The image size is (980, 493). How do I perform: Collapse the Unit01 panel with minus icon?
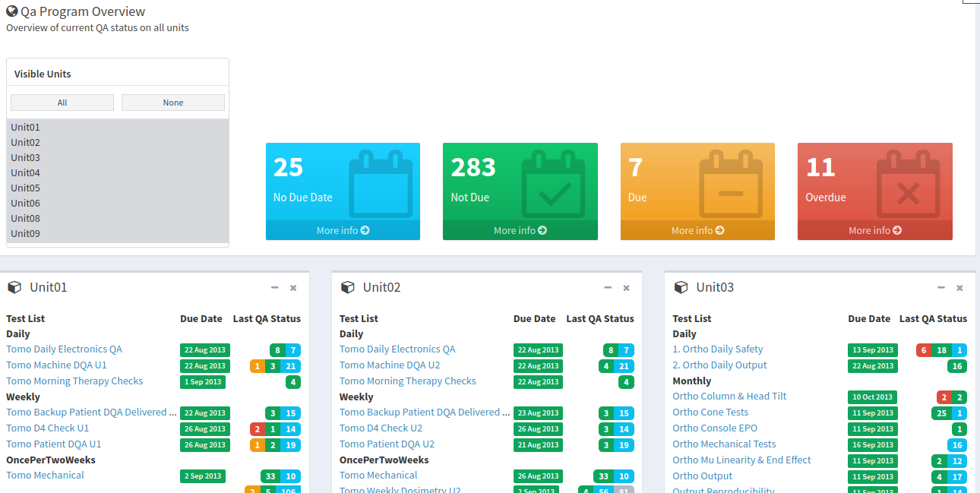tap(274, 288)
